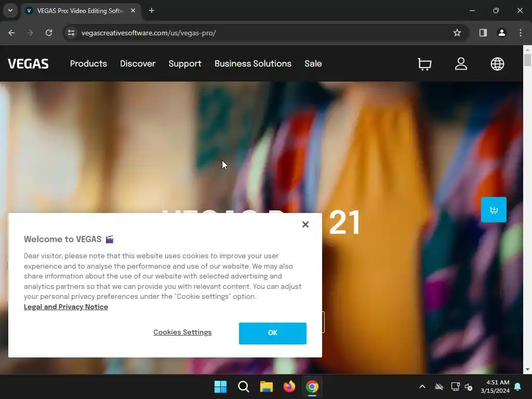The width and height of the screenshot is (532, 399).
Task: Click Chrome icon in taskbar
Action: 312,387
